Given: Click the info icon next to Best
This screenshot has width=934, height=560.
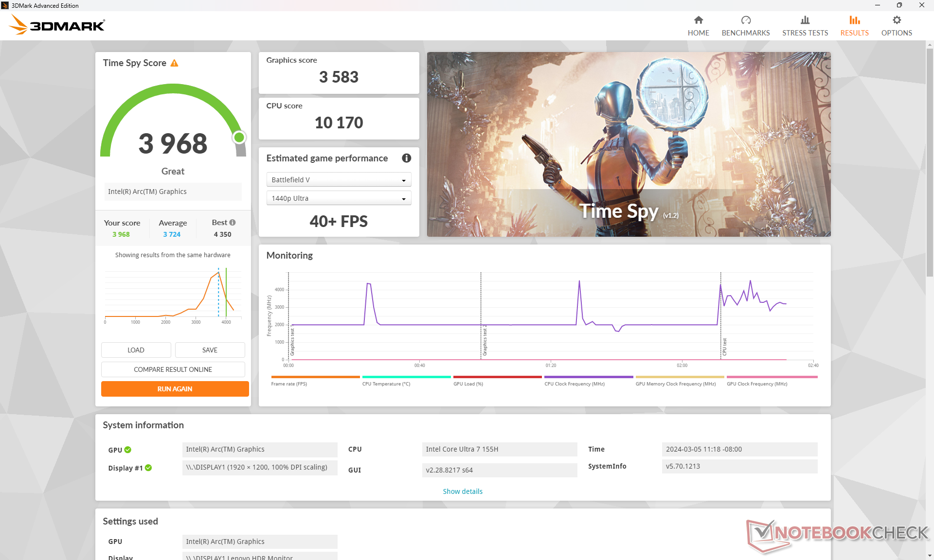Looking at the screenshot, I should point(233,223).
